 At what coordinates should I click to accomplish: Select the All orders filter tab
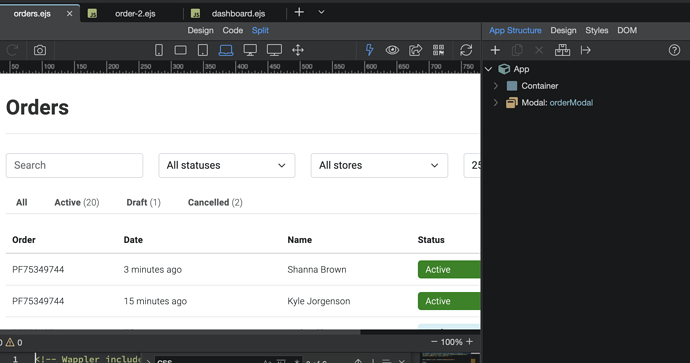(22, 202)
